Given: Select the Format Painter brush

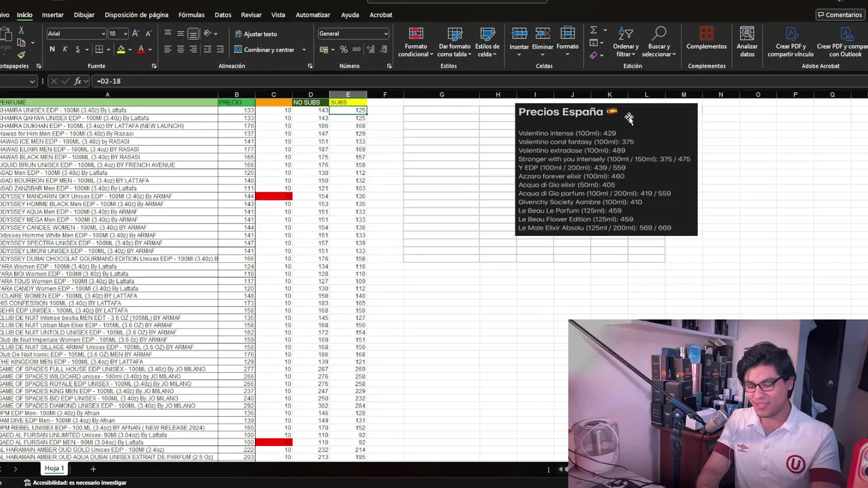Looking at the screenshot, I should [21, 55].
